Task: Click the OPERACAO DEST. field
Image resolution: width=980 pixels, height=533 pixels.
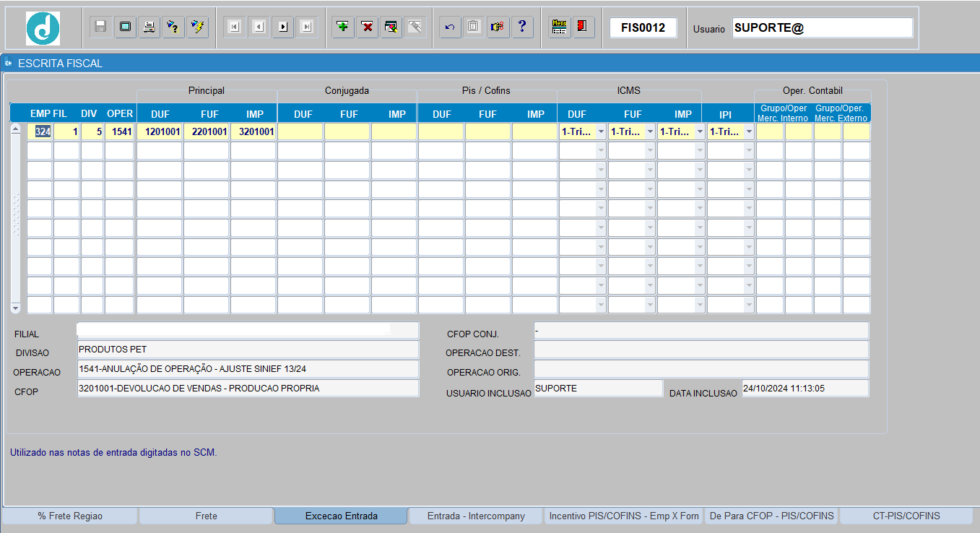Action: click(x=701, y=350)
